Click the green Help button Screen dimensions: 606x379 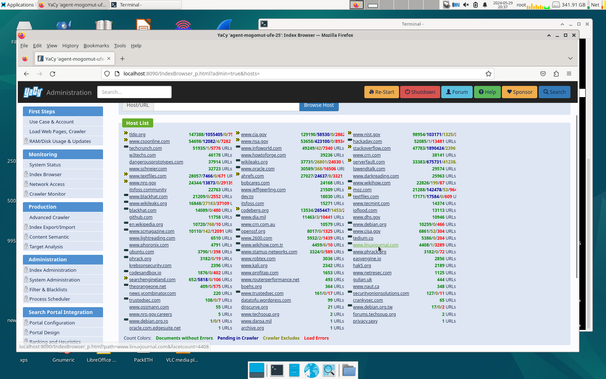[x=487, y=92]
